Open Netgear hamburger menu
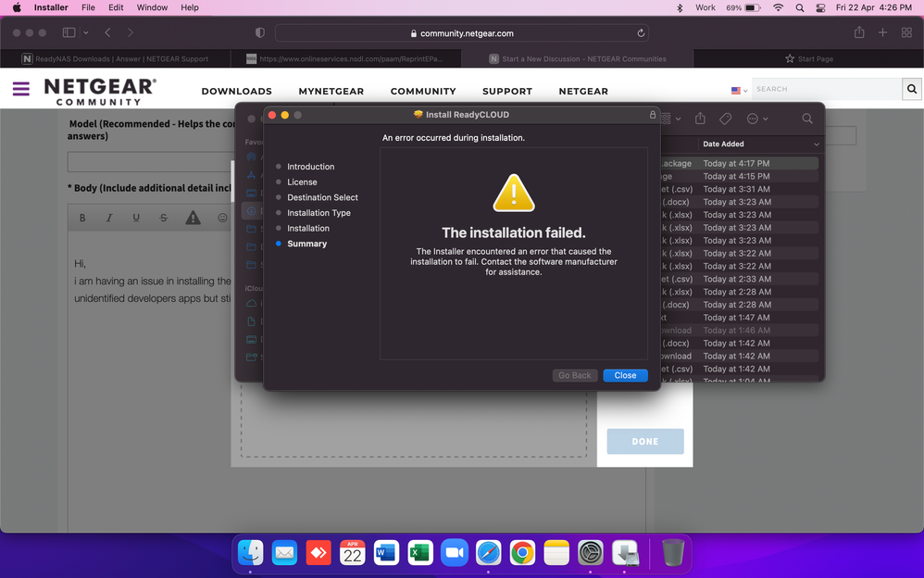The height and width of the screenshot is (578, 924). pos(21,89)
